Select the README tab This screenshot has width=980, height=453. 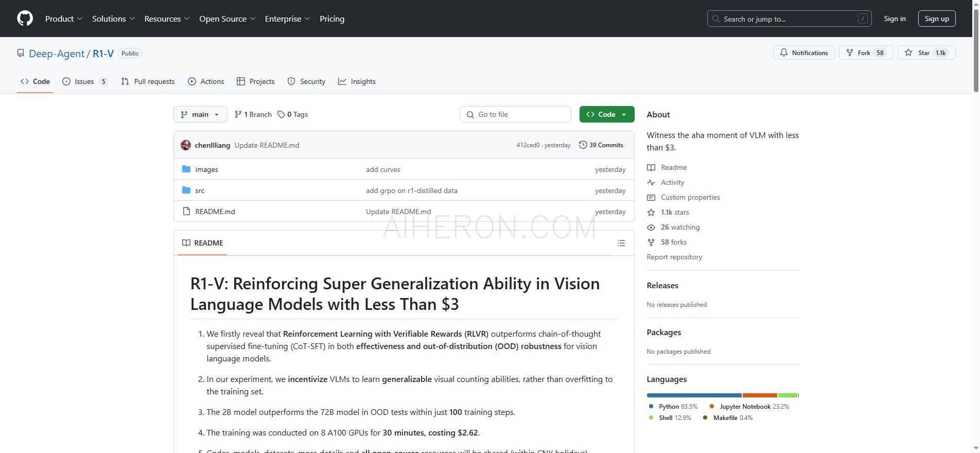click(203, 243)
